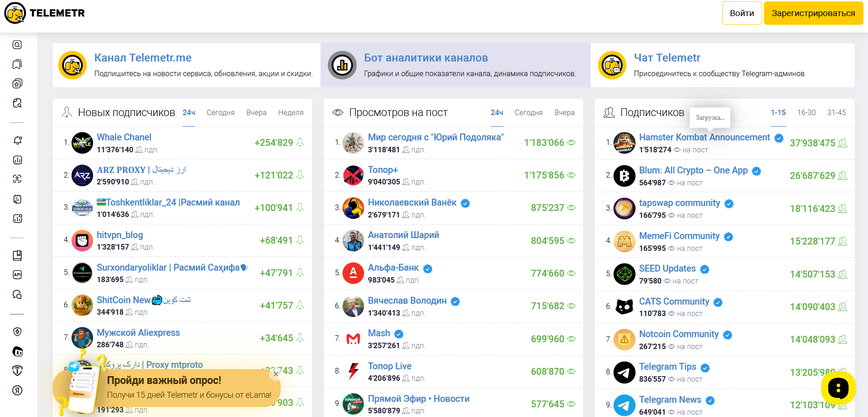Switch to Неделя tab under Новых подписчиков
The height and width of the screenshot is (417, 868).
click(291, 112)
